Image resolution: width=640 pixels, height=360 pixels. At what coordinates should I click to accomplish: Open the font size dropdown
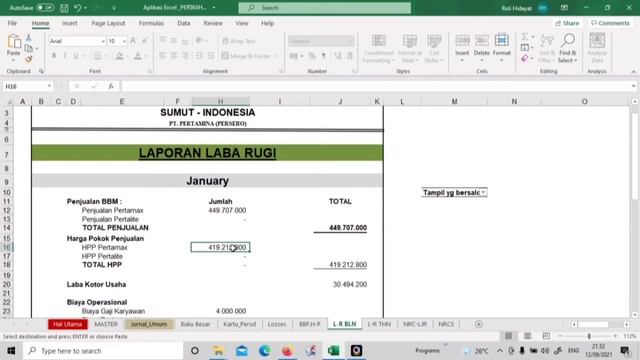pos(124,41)
